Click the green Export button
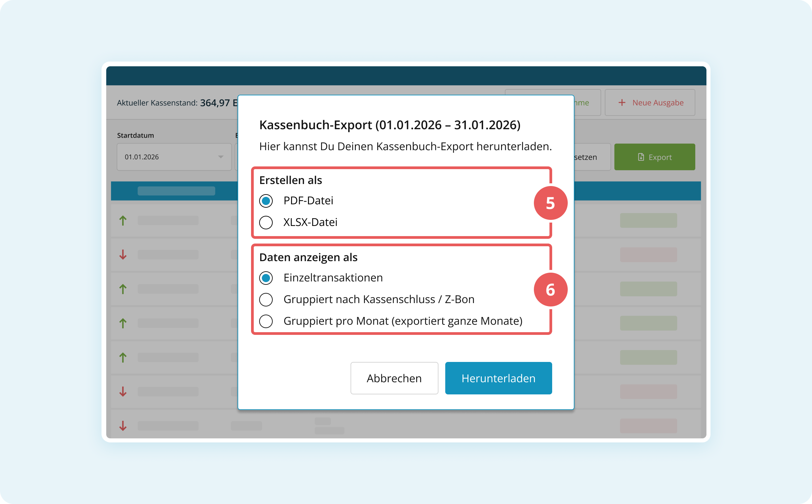 [655, 157]
